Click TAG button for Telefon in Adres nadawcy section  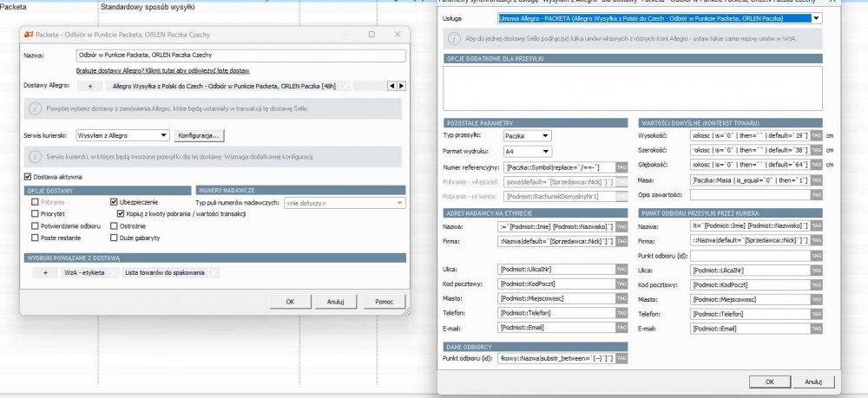[621, 313]
